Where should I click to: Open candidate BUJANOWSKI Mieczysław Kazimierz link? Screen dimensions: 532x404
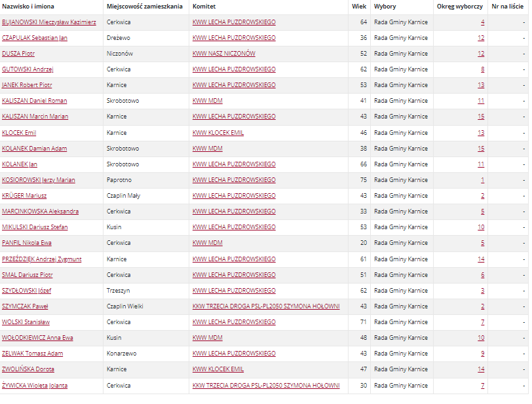pyautogui.click(x=49, y=22)
